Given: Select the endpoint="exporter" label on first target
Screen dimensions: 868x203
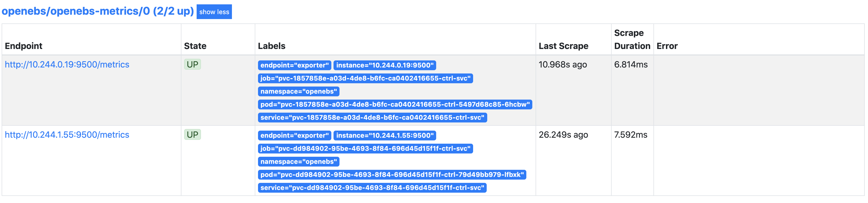Looking at the screenshot, I should tap(294, 66).
